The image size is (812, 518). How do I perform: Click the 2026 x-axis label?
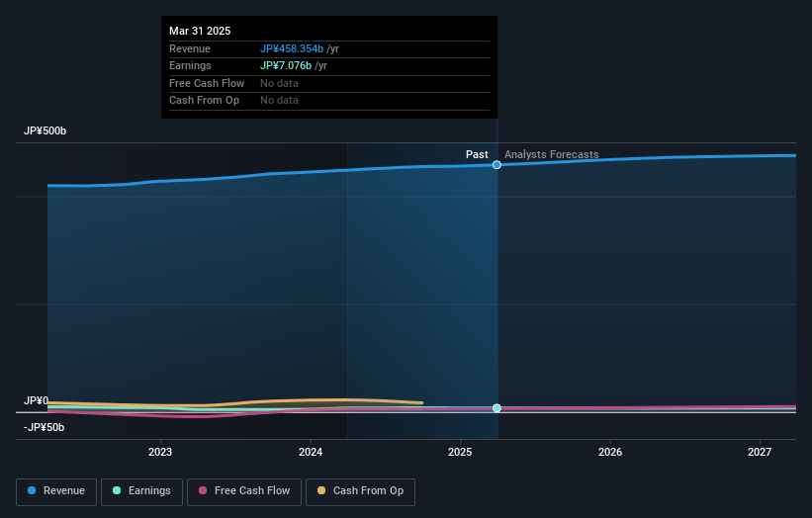coord(610,452)
